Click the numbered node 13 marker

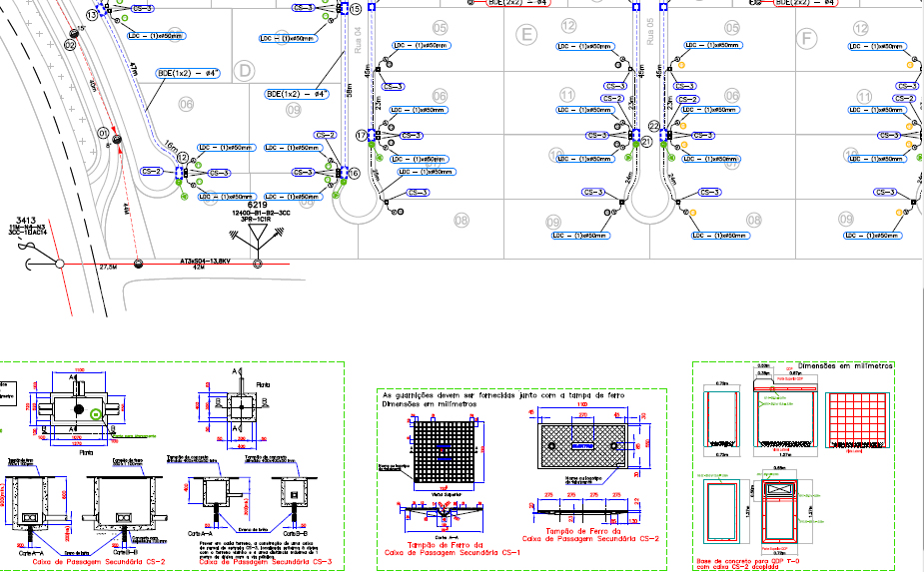(93, 15)
